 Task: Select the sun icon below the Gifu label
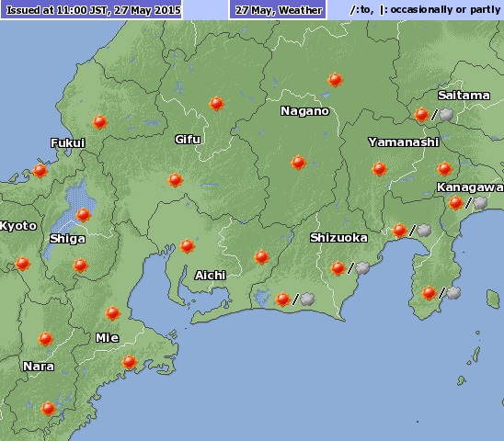click(175, 180)
